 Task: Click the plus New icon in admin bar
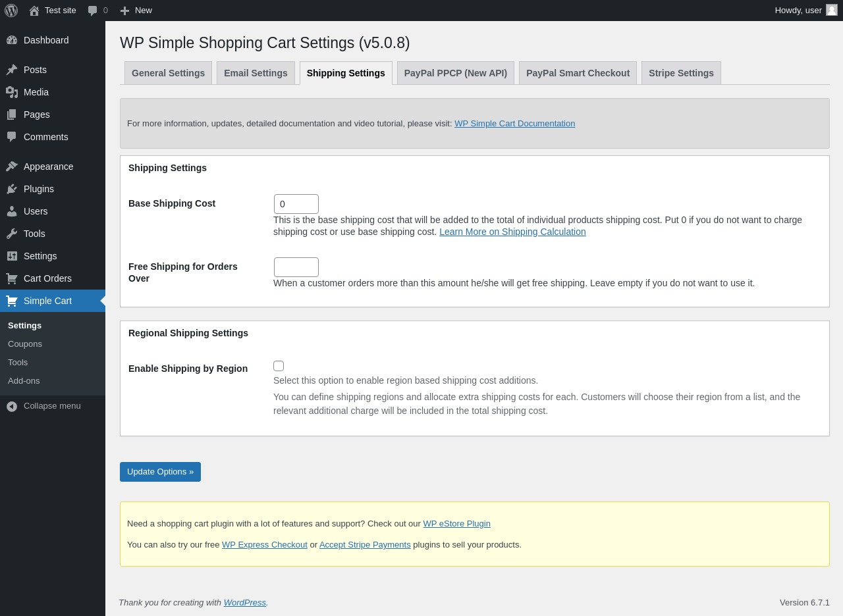point(124,11)
